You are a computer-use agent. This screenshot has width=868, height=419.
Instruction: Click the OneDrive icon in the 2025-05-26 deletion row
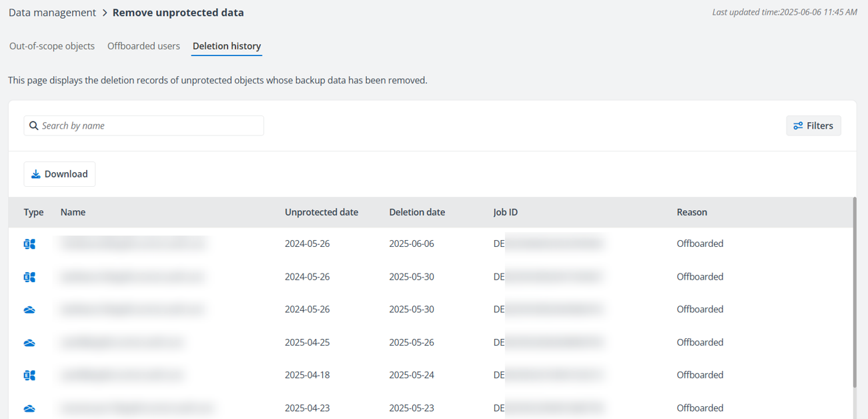(x=29, y=343)
